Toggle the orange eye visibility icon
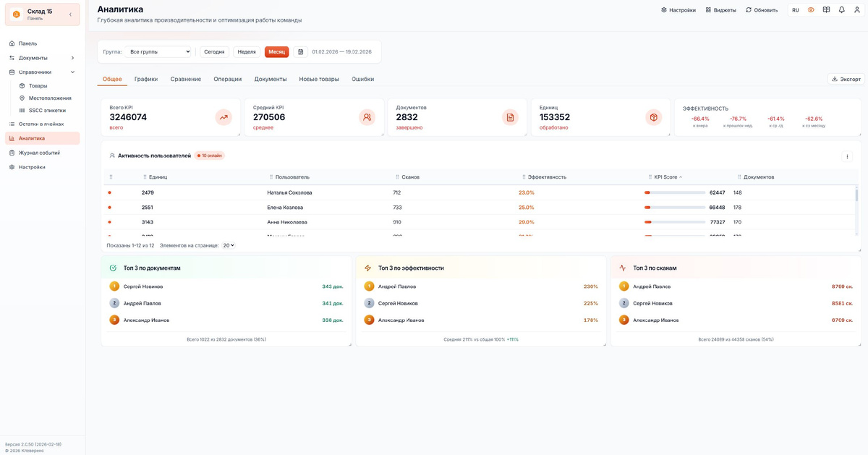The height and width of the screenshot is (455, 868). coord(811,10)
